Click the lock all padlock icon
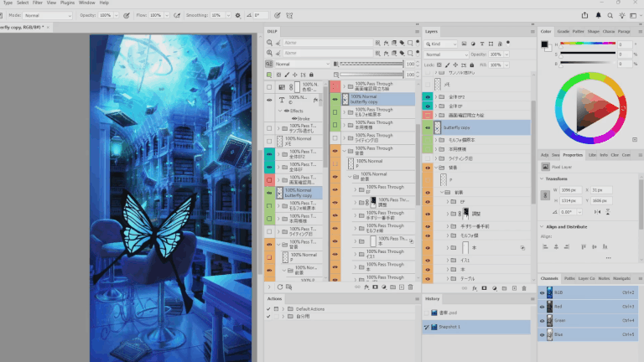Screen dimensions: 644x362 tap(472, 65)
